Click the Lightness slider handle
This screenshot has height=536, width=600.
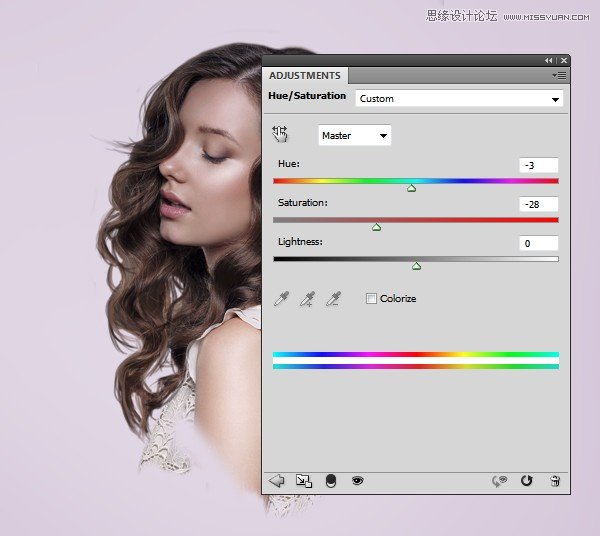pos(416,266)
